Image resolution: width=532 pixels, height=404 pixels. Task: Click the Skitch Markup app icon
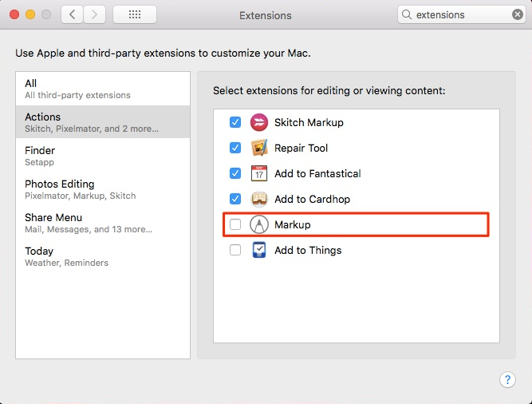click(259, 122)
